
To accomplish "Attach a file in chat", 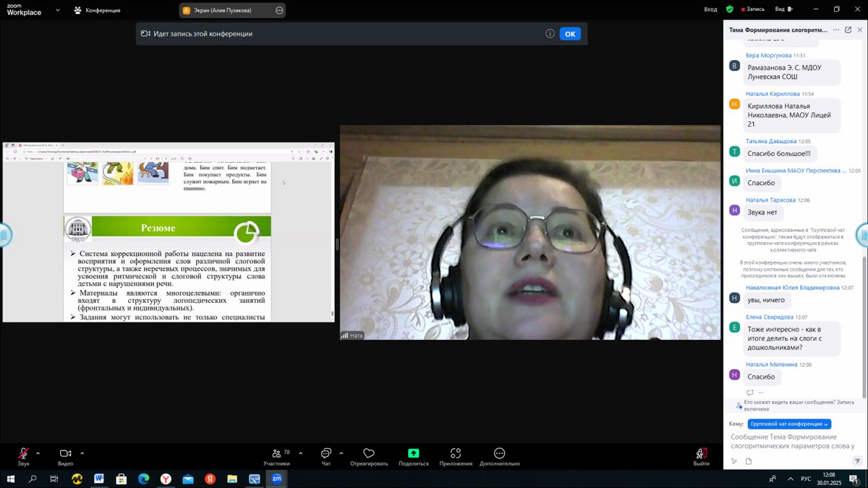I will coord(749,461).
